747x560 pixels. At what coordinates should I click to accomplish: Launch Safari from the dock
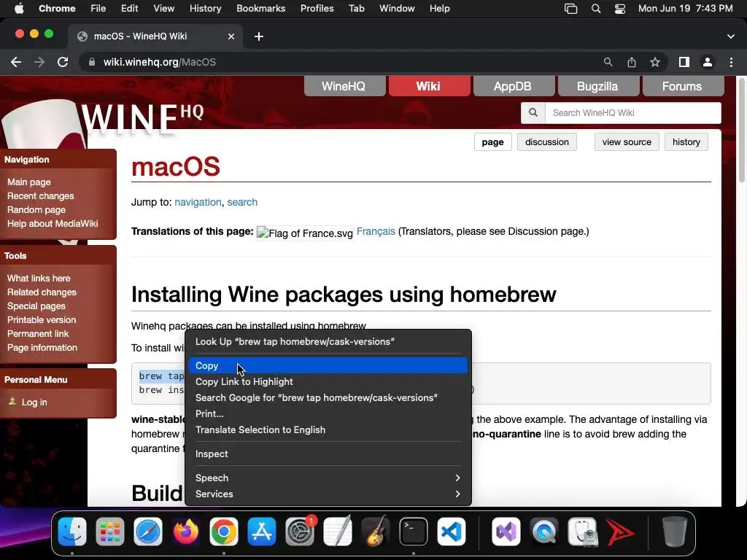pos(147,532)
